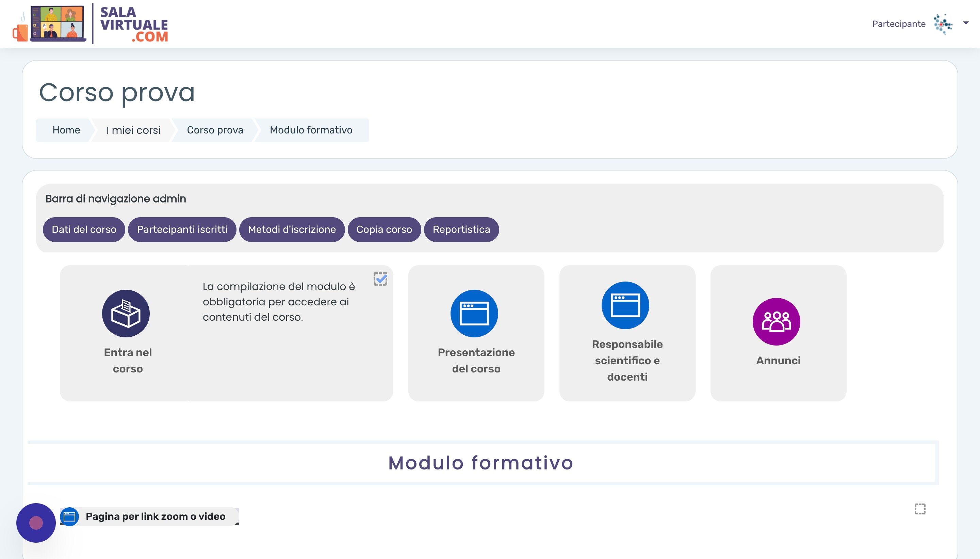Click the page icon beside Pagina per link zoom
This screenshot has width=980, height=559.
point(69,516)
